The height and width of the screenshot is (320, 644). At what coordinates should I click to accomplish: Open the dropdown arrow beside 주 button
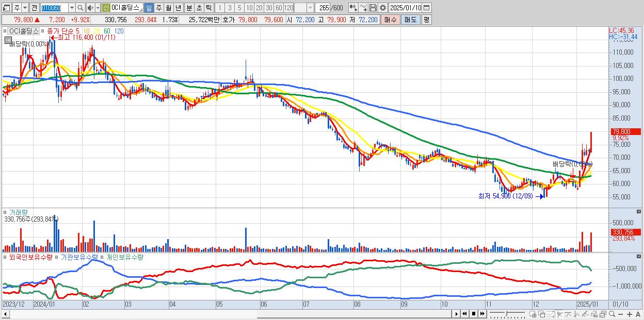25,8
